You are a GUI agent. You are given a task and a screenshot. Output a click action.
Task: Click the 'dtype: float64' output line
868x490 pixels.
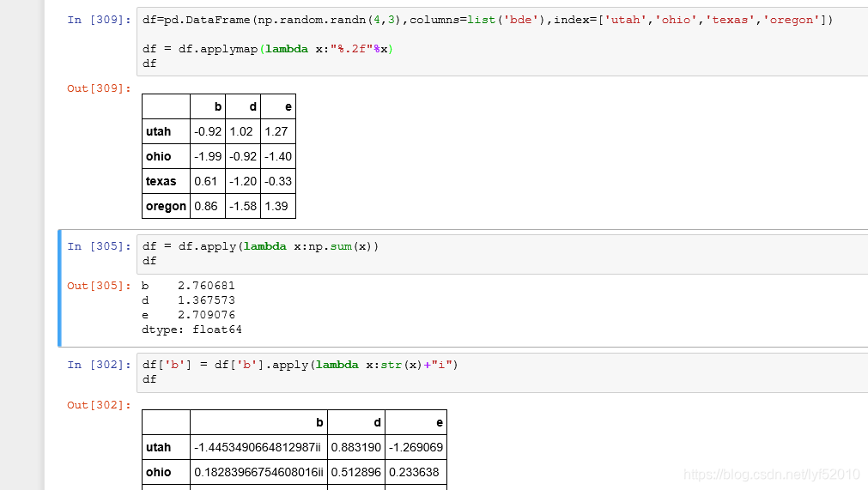tap(191, 330)
